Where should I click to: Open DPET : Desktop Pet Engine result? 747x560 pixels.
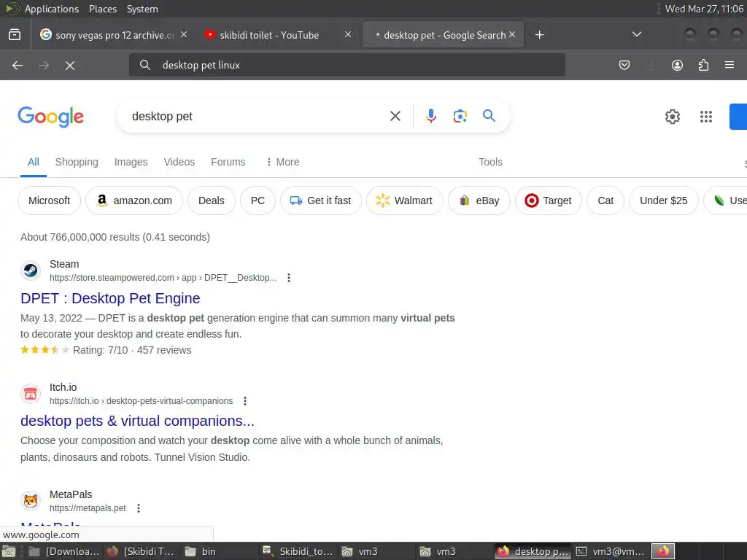[110, 298]
